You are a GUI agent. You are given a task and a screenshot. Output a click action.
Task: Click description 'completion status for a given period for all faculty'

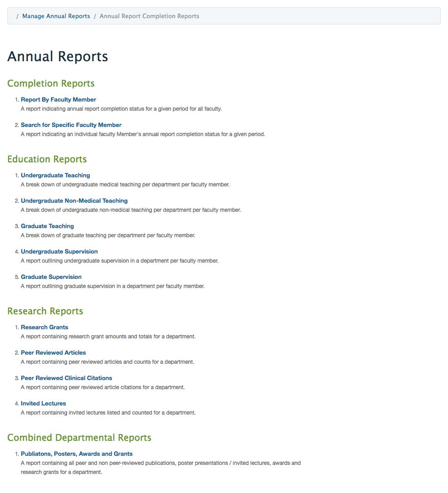point(122,109)
